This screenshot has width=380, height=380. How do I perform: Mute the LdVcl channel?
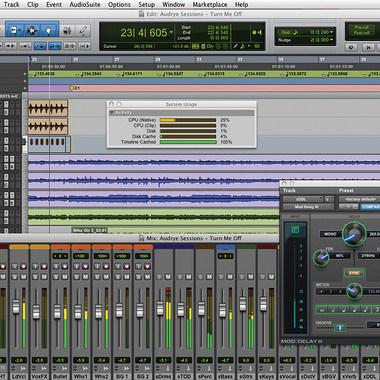click(x=23, y=277)
